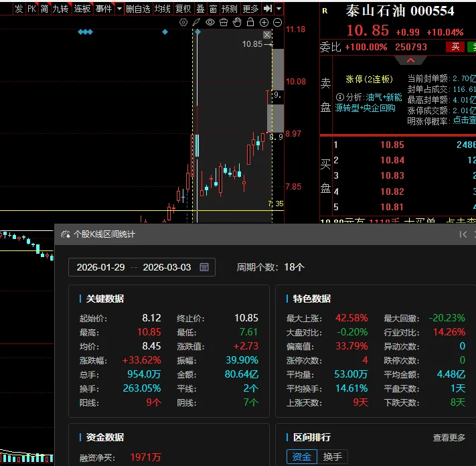Switch to the 资金 ranking tab
The width and height of the screenshot is (476, 466).
pos(302,457)
